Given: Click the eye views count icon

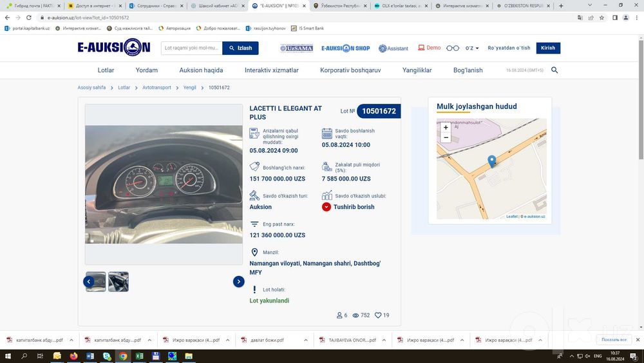Looking at the screenshot, I should pyautogui.click(x=355, y=315).
